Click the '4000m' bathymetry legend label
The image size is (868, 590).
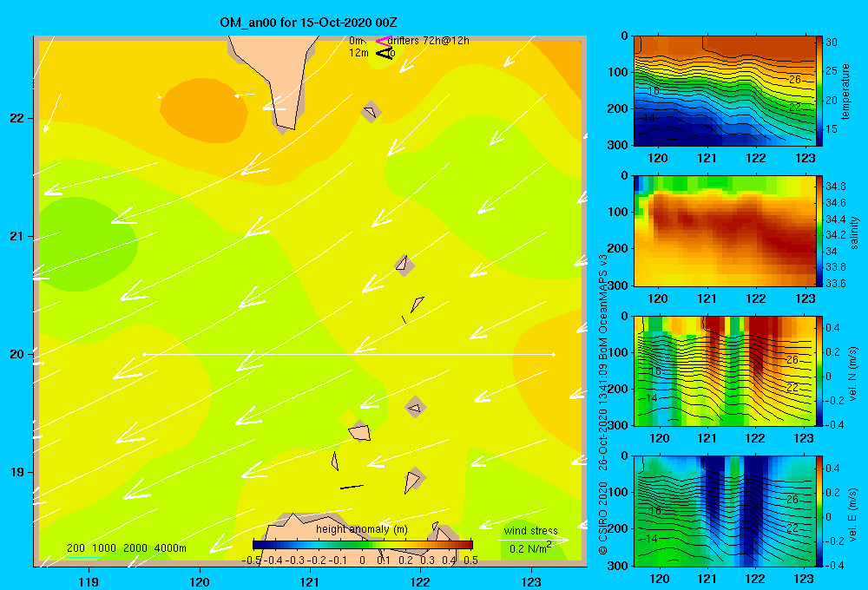point(170,548)
